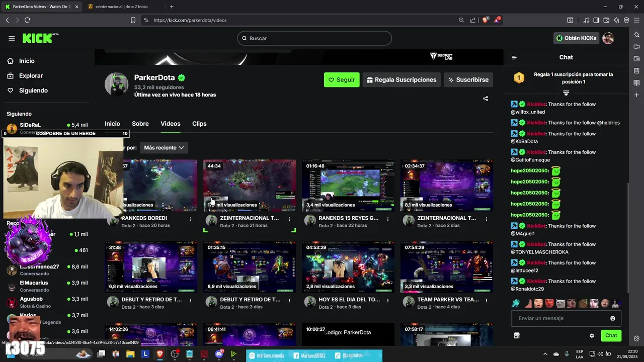644x362 pixels.
Task: Open File Explorer from the taskbar
Action: [x=130, y=354]
